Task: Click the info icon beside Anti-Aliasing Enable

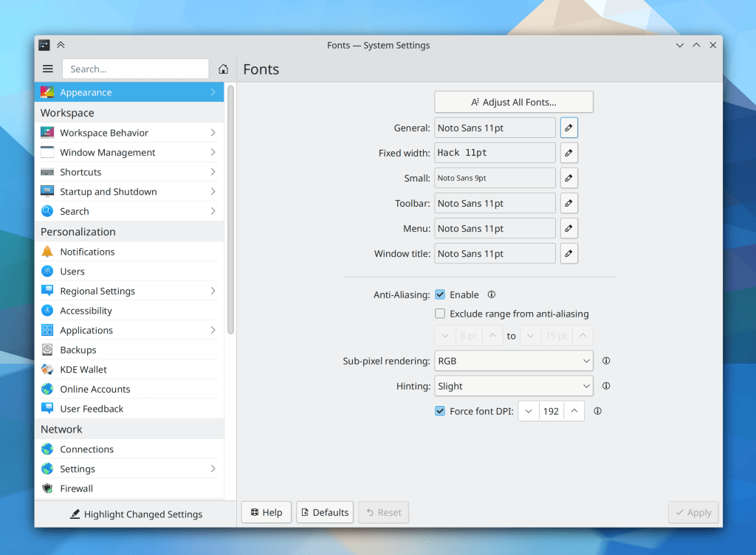Action: [491, 294]
